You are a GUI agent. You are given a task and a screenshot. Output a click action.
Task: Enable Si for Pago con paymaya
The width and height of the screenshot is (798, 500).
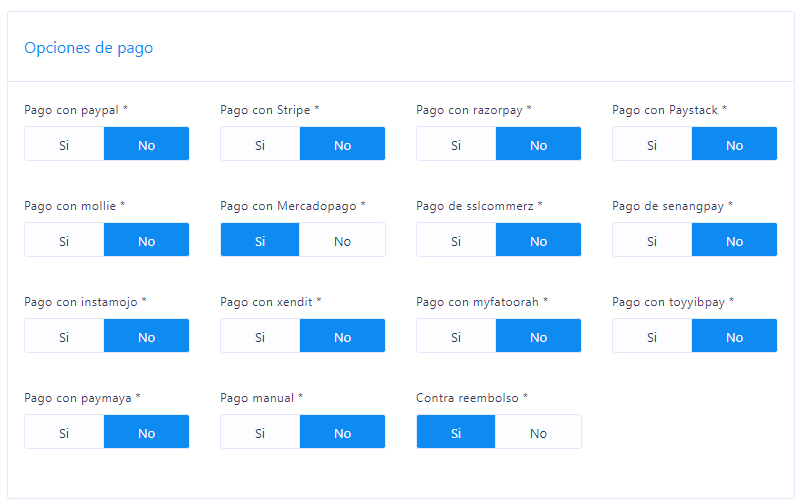click(64, 432)
